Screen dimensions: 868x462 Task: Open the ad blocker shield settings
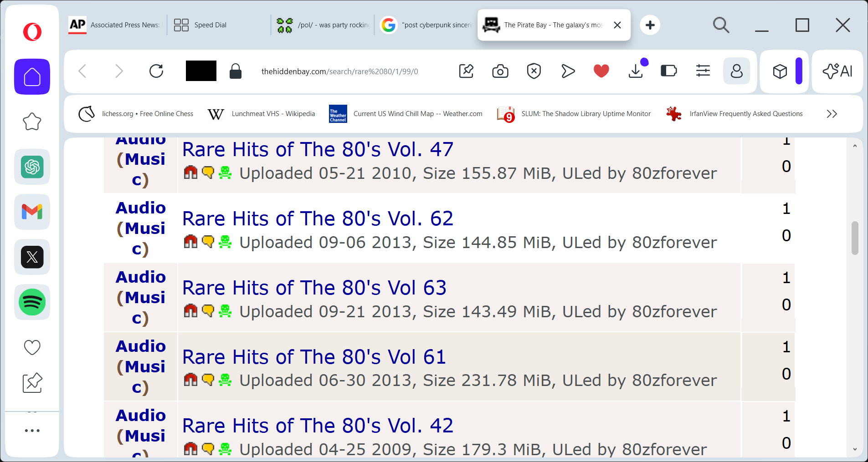pos(534,71)
